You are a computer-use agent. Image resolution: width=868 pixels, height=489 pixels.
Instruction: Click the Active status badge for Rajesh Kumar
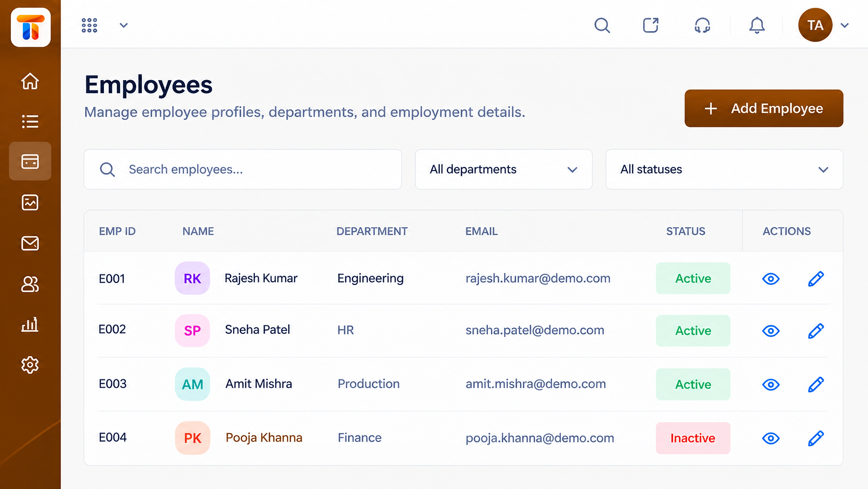tap(693, 279)
